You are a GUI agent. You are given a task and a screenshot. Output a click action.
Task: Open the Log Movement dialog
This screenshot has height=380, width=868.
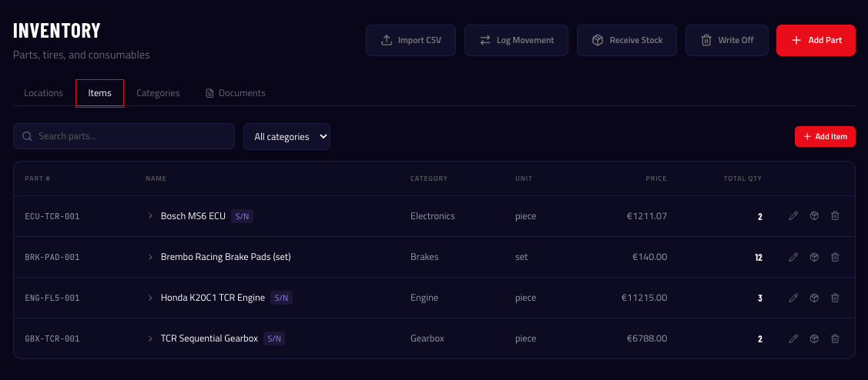(x=515, y=40)
